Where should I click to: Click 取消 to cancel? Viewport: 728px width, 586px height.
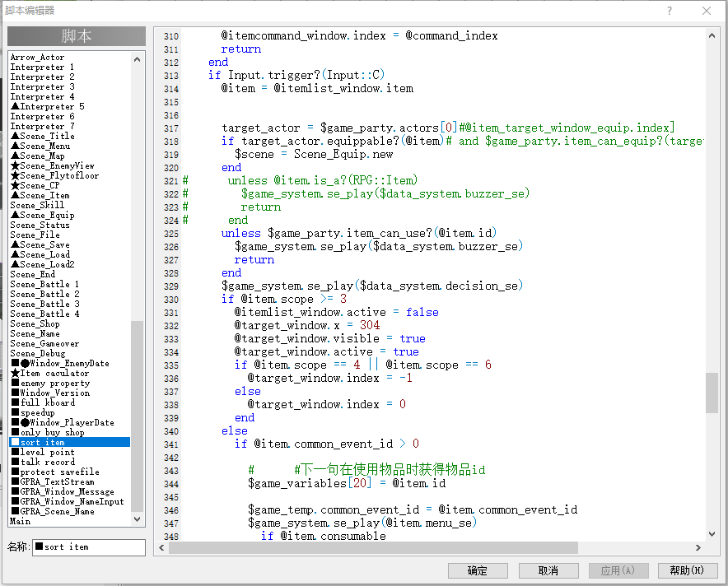[x=548, y=570]
